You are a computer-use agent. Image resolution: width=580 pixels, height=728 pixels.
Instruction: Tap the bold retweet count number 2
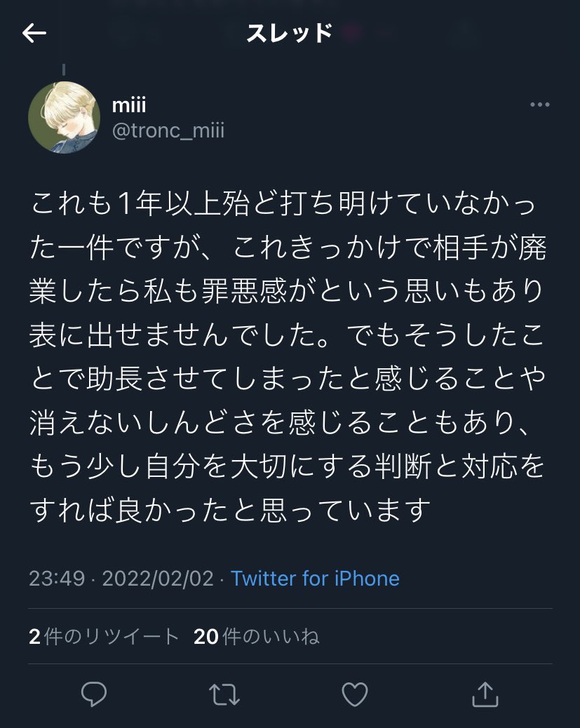[34, 636]
